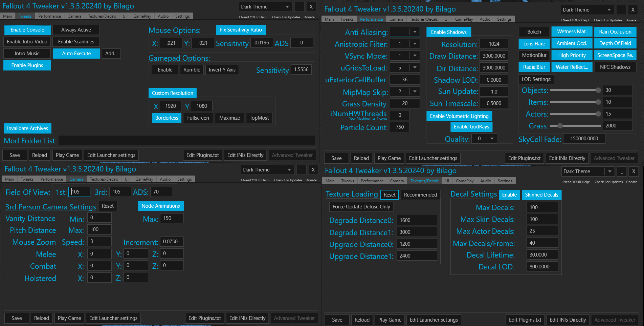
Task: Enable gamepad Rumble
Action: point(192,70)
